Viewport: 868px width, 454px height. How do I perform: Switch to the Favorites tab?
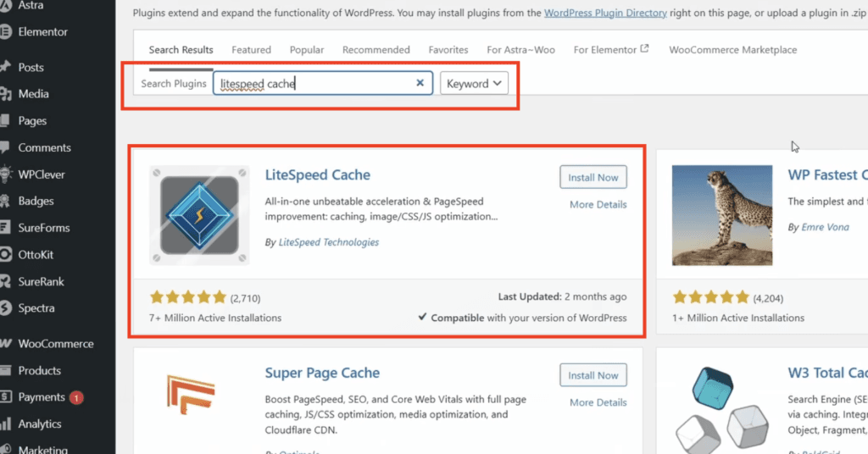point(448,50)
